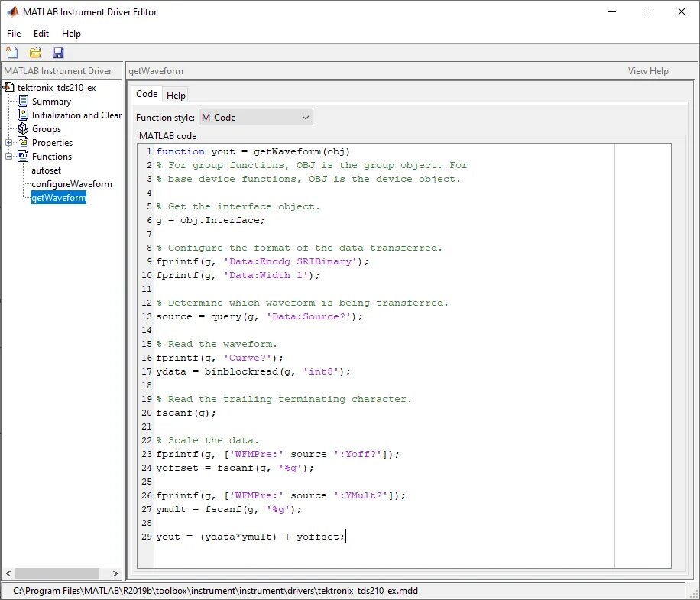Click the Initialization and Cleanup node icon
700x600 pixels.
[23, 115]
